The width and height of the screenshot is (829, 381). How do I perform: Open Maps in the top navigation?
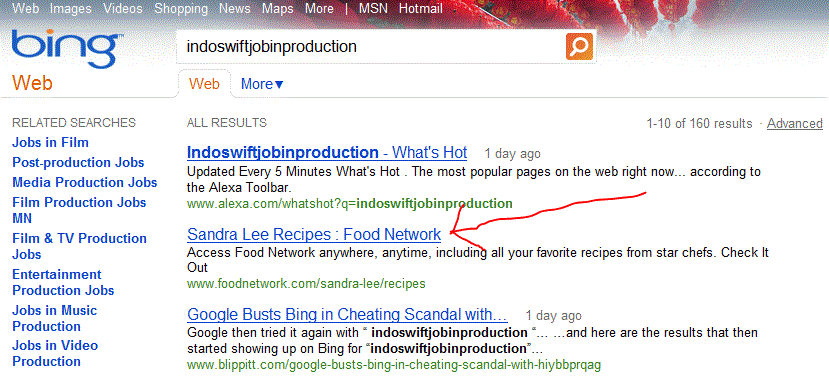point(278,9)
